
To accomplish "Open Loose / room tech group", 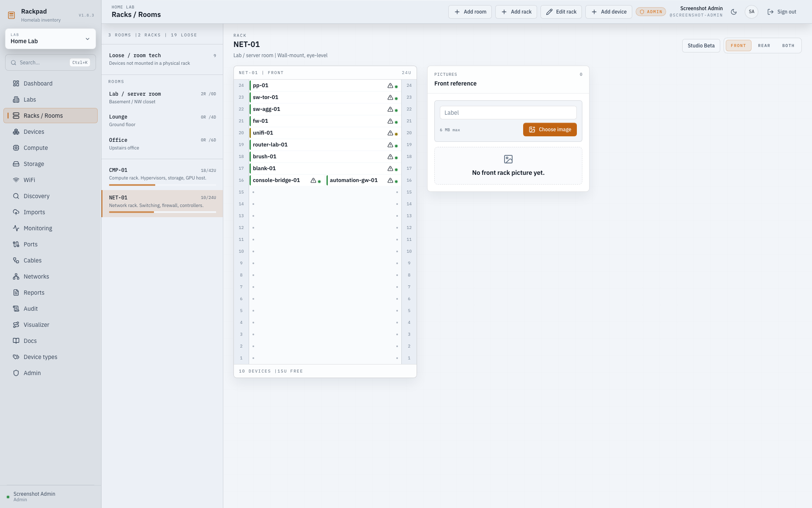I will click(162, 59).
